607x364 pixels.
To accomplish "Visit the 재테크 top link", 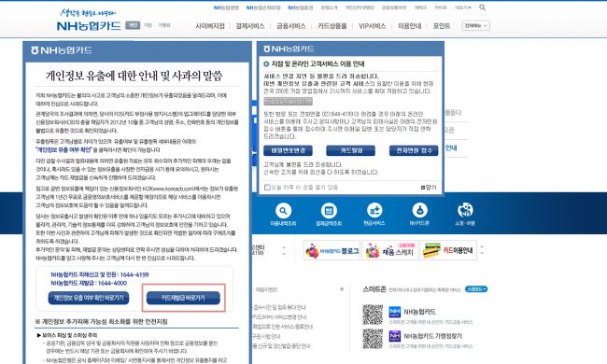I will (420, 7).
